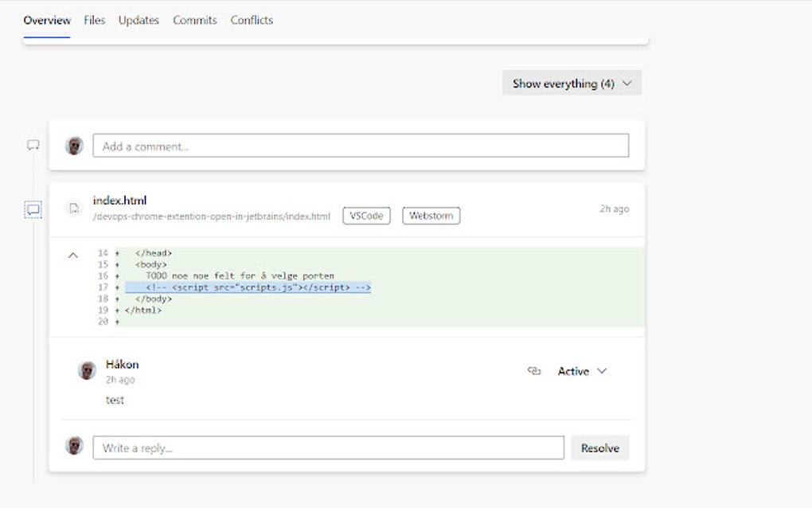Collapse the index.html code diff snippet
The image size is (812, 508).
click(x=73, y=256)
